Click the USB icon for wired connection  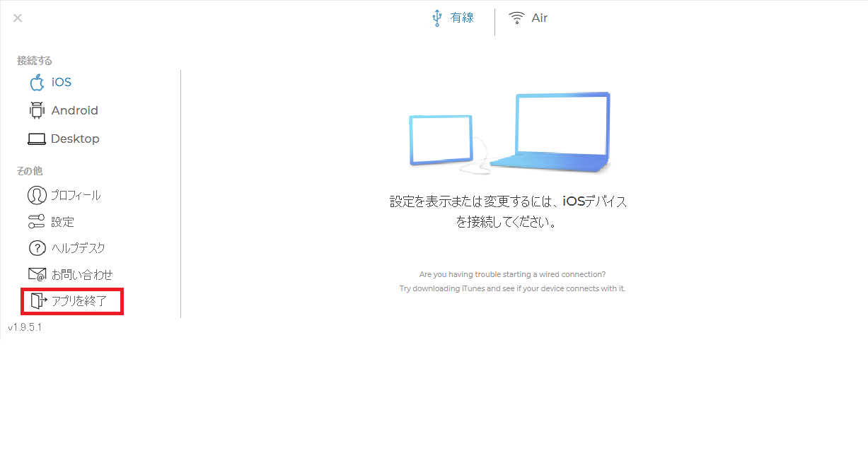point(436,18)
